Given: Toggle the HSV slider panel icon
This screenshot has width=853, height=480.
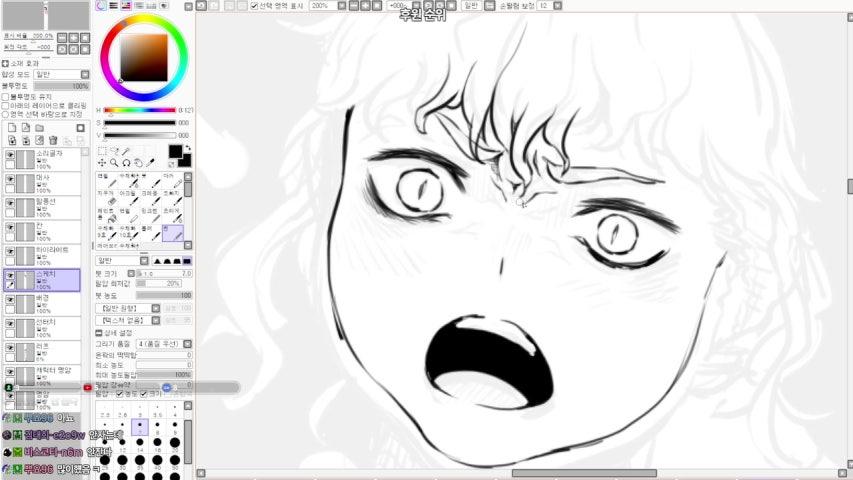Looking at the screenshot, I should (126, 5).
